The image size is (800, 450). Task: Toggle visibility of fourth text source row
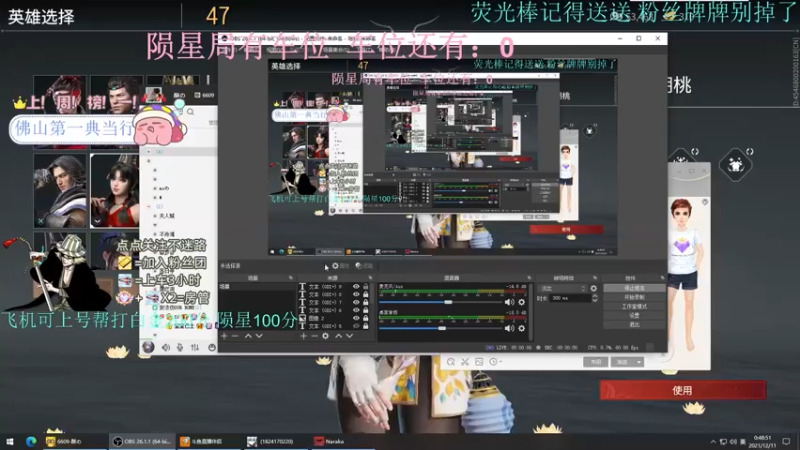pyautogui.click(x=356, y=310)
